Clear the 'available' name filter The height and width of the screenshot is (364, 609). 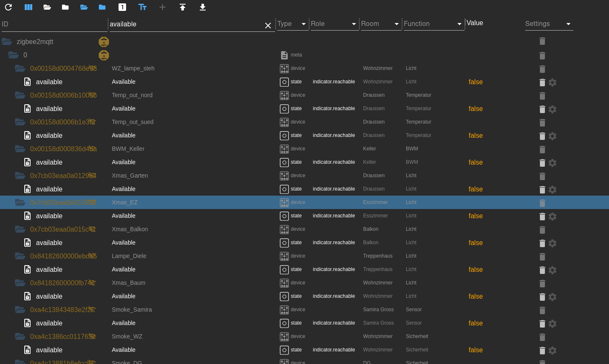point(268,26)
